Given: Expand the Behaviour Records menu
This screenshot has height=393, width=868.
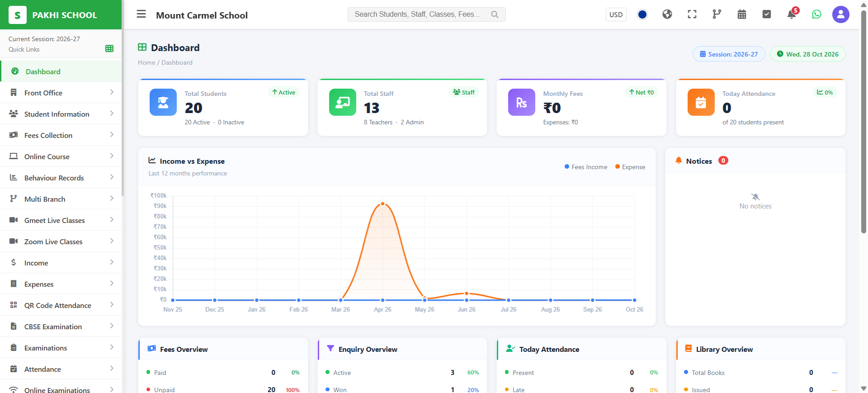Looking at the screenshot, I should (61, 178).
